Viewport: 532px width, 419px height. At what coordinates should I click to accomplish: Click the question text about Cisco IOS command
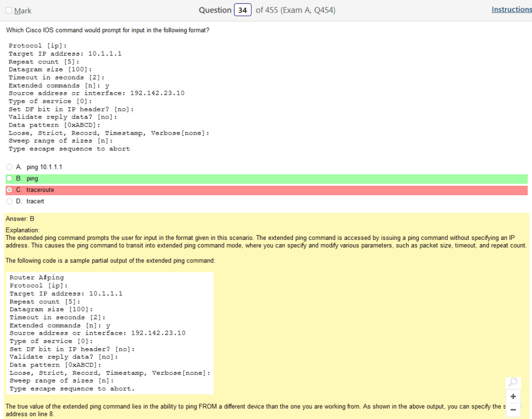108,30
